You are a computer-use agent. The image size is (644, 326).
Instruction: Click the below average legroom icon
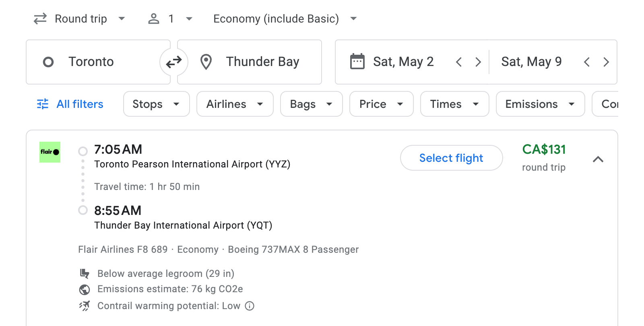[x=85, y=273]
